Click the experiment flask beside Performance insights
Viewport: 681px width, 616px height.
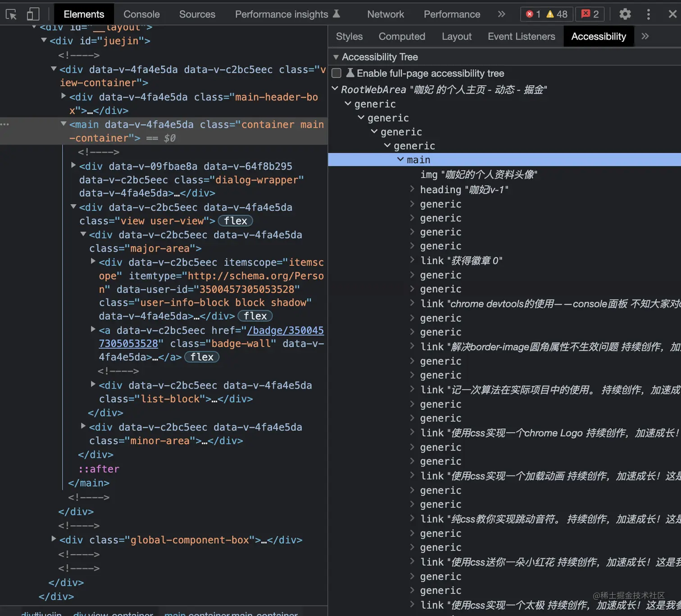pos(336,14)
